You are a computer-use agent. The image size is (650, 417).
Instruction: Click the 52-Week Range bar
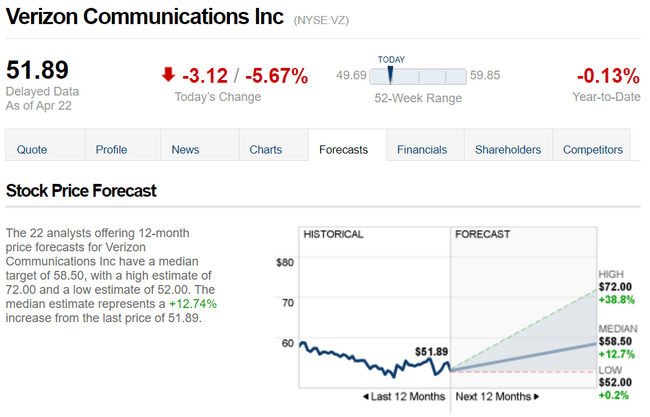coord(418,75)
